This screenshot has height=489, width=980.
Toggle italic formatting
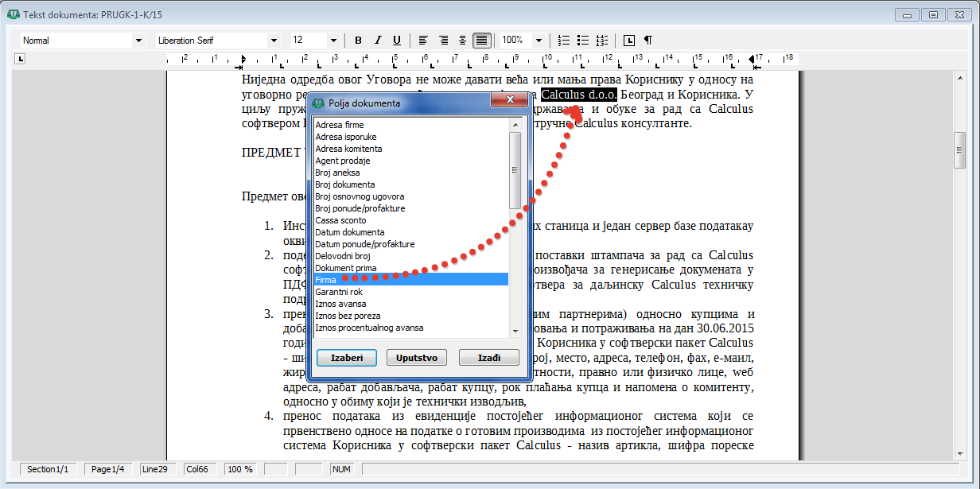pyautogui.click(x=377, y=40)
